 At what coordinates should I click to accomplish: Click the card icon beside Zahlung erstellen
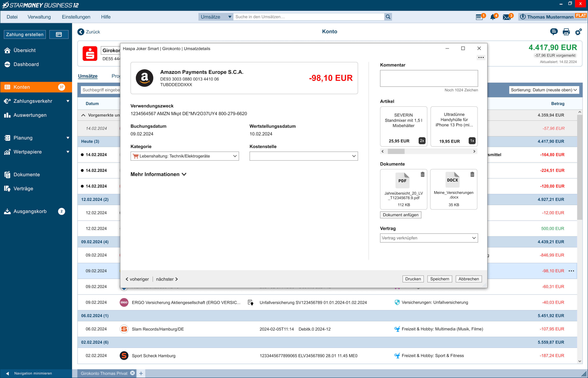pyautogui.click(x=59, y=34)
